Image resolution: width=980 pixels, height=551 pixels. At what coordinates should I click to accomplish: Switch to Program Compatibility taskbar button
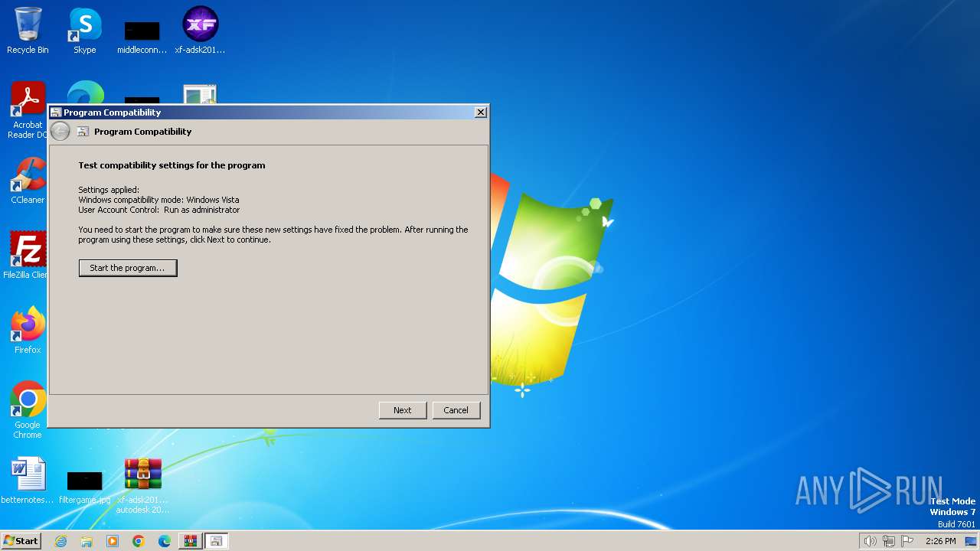point(217,541)
